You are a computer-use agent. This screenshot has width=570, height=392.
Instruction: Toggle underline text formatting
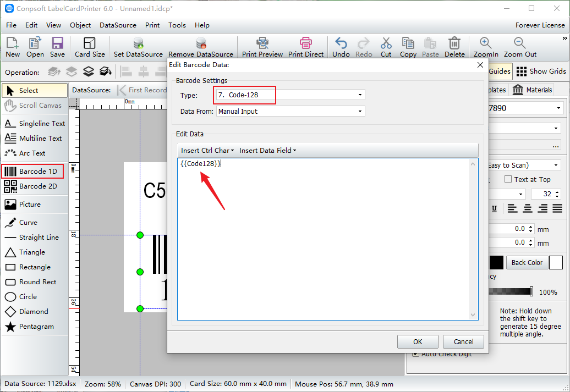point(494,208)
